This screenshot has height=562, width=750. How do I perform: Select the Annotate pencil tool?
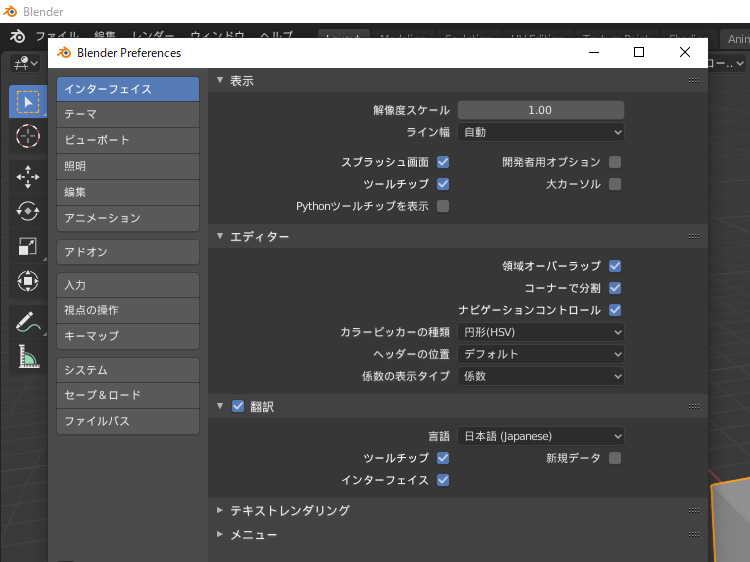[x=28, y=321]
